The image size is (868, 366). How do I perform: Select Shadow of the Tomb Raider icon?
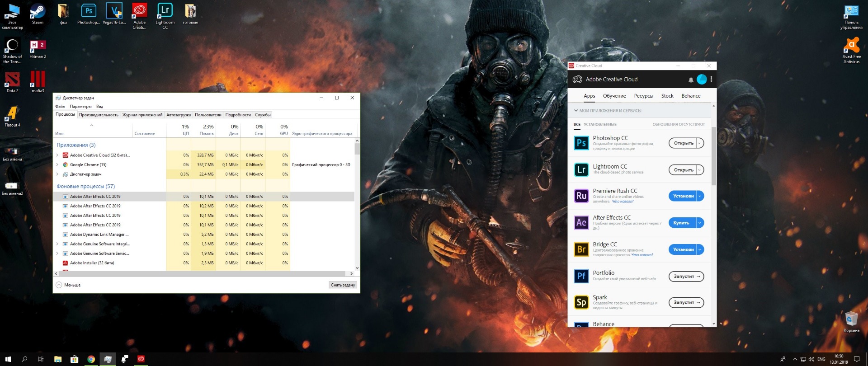click(13, 51)
